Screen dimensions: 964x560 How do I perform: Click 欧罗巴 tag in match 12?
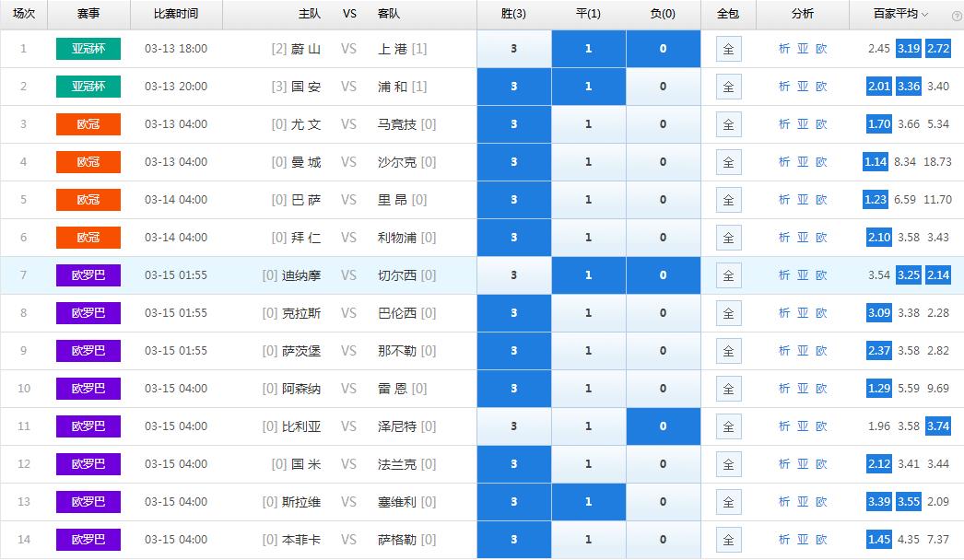[x=88, y=464]
